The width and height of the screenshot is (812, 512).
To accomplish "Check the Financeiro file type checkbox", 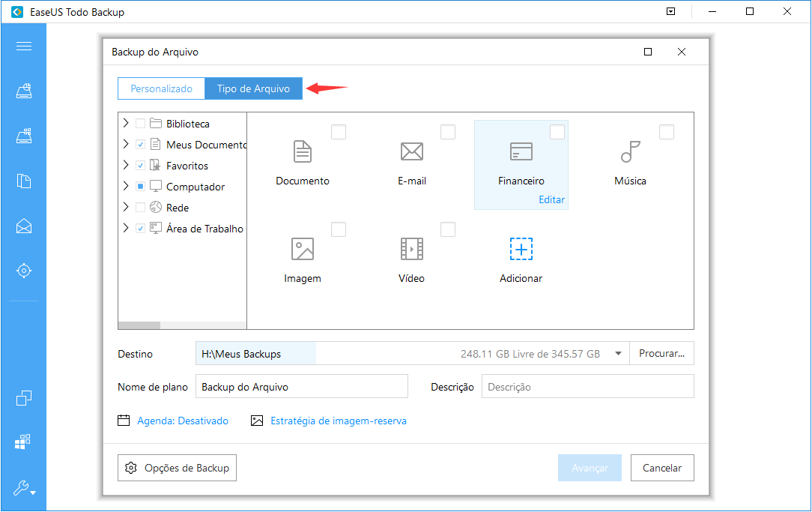I will [x=557, y=132].
